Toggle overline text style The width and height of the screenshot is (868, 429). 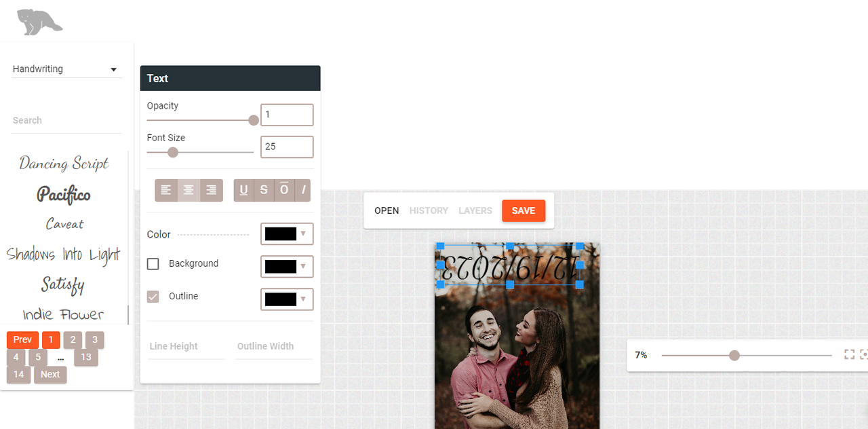(284, 191)
